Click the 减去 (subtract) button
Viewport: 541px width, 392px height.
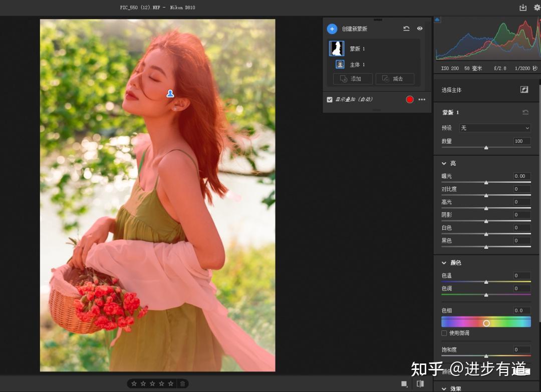pyautogui.click(x=395, y=79)
